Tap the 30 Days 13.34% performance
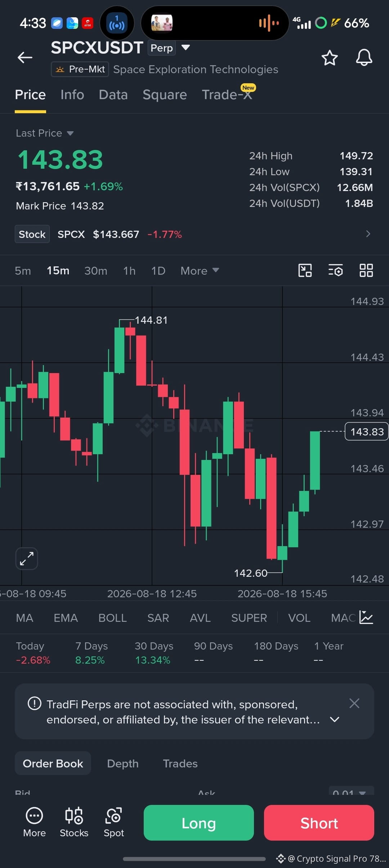The image size is (389, 868). 154,653
